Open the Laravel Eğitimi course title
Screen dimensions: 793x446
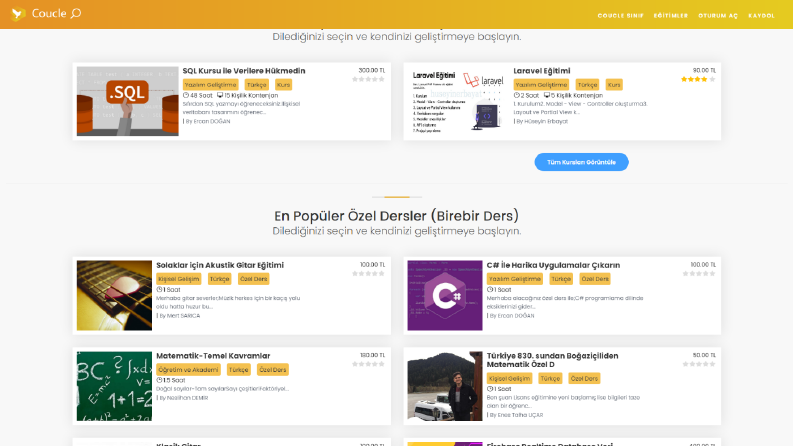coord(542,71)
